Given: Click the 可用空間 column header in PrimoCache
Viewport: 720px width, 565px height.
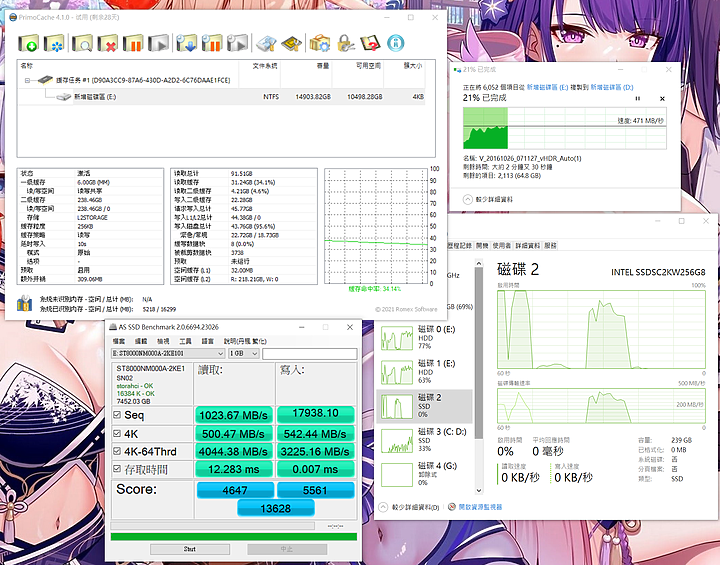Looking at the screenshot, I should (358, 66).
